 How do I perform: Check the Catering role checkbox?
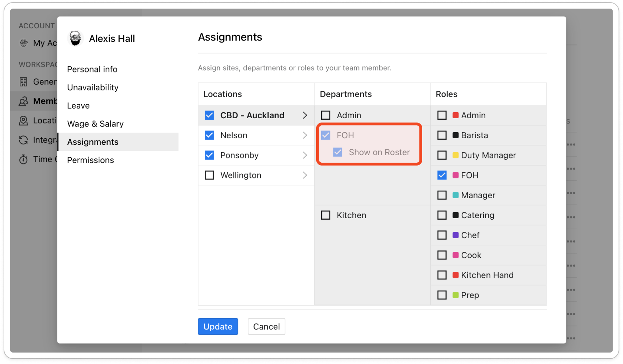pos(442,215)
